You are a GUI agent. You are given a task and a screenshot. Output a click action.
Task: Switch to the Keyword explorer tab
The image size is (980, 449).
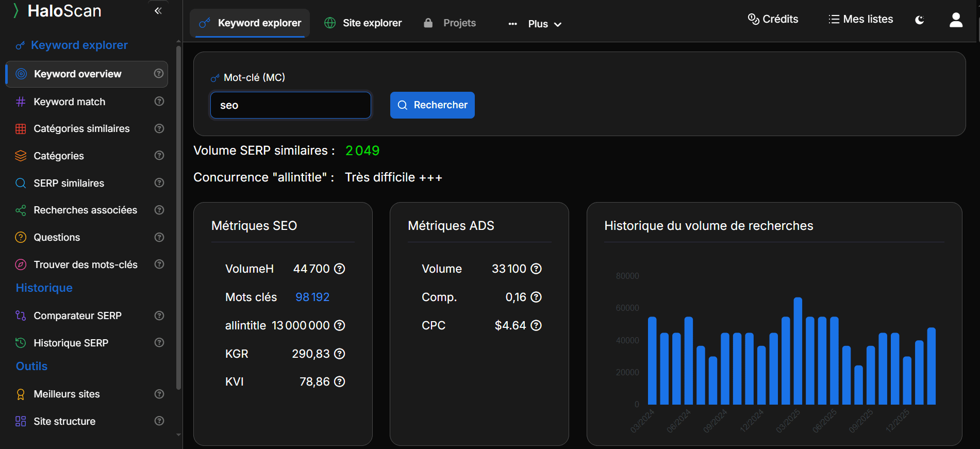tap(250, 23)
